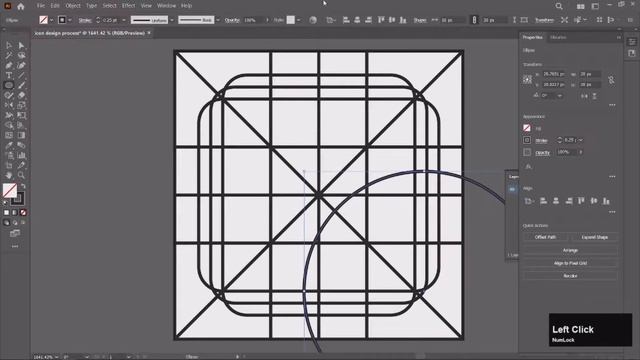The width and height of the screenshot is (640, 360).
Task: Select the Properties panel tab
Action: (533, 38)
